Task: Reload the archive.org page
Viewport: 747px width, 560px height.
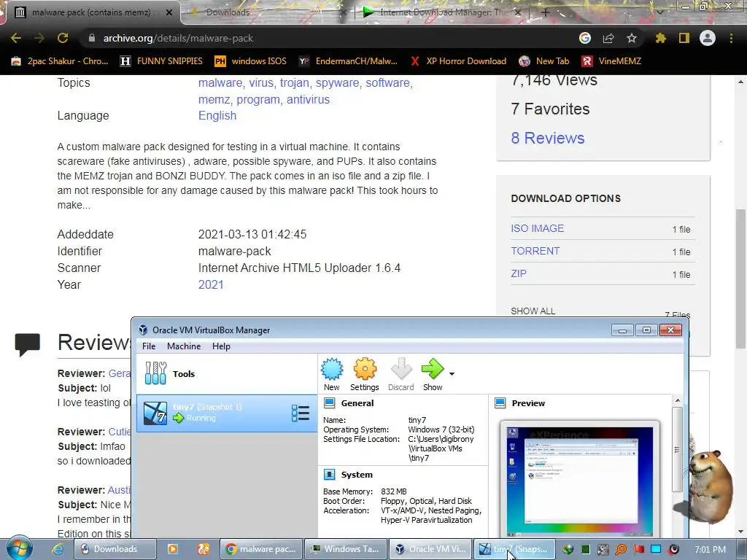Action: tap(63, 38)
